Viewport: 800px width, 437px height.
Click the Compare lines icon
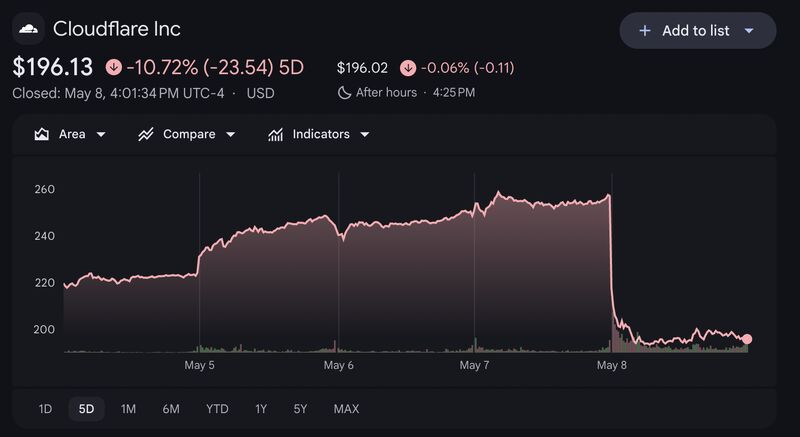pyautogui.click(x=146, y=135)
